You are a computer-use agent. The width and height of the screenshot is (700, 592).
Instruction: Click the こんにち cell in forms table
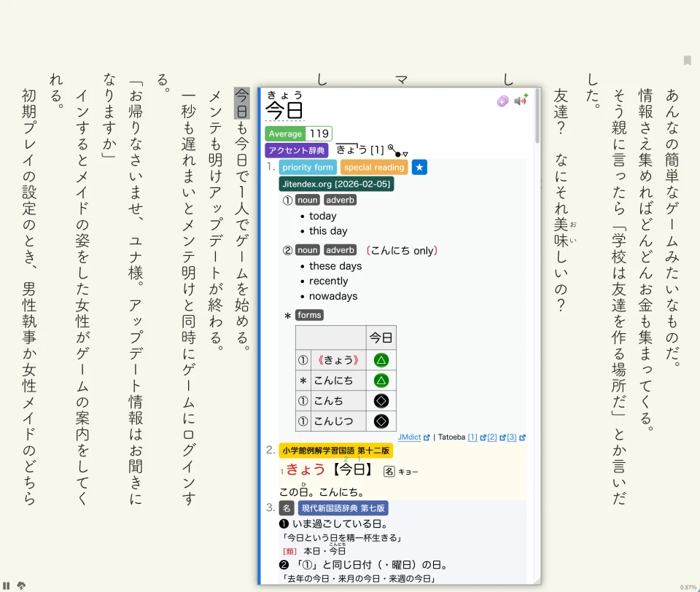(338, 381)
